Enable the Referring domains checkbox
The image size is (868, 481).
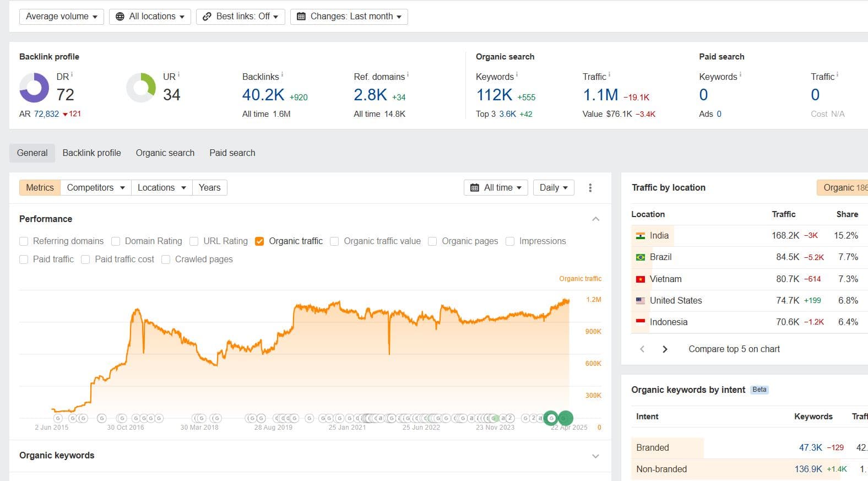tap(24, 241)
